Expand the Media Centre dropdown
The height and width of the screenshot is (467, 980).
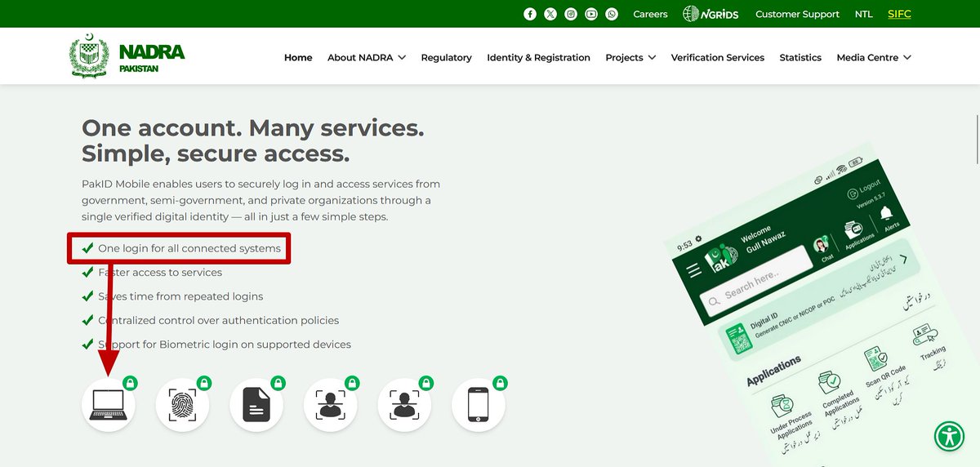point(874,58)
